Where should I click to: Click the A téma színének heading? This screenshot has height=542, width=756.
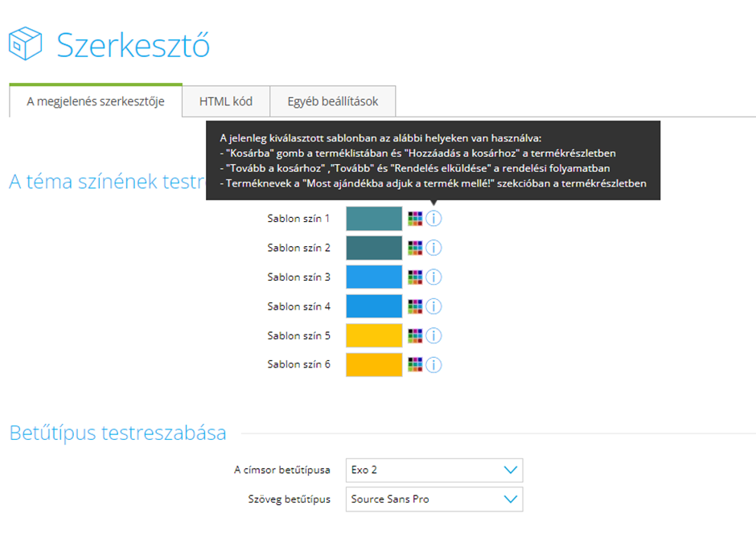coord(108,182)
